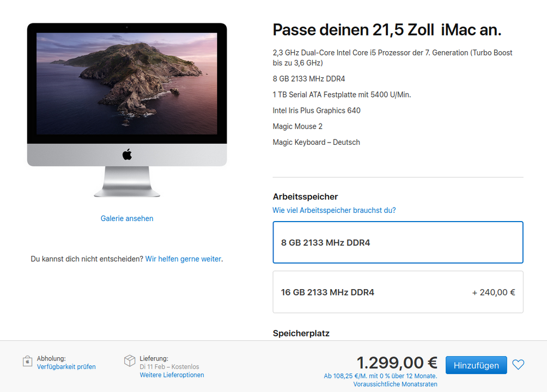Check store availability via Verfügbarkeit prüfen
This screenshot has height=392, width=547.
click(66, 366)
